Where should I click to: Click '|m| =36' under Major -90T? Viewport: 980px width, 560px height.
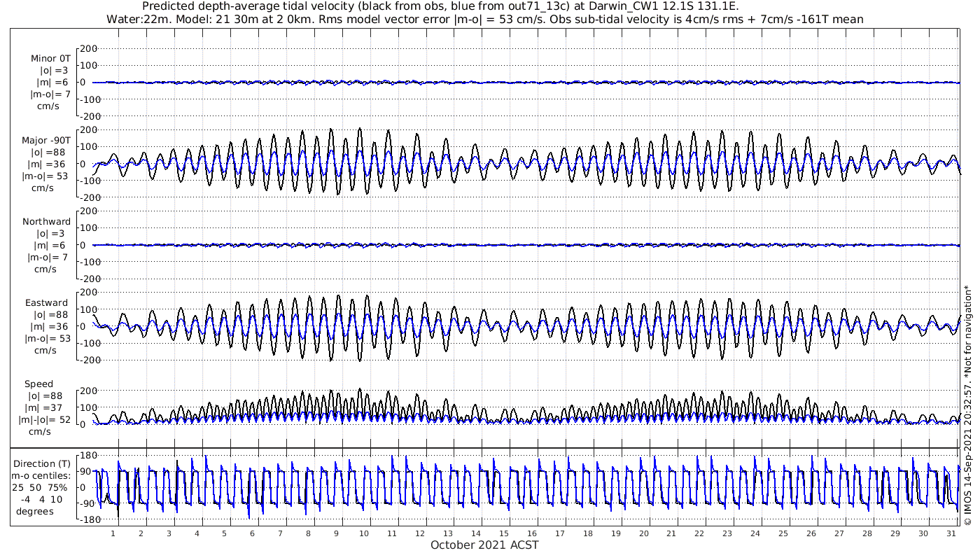click(x=48, y=164)
